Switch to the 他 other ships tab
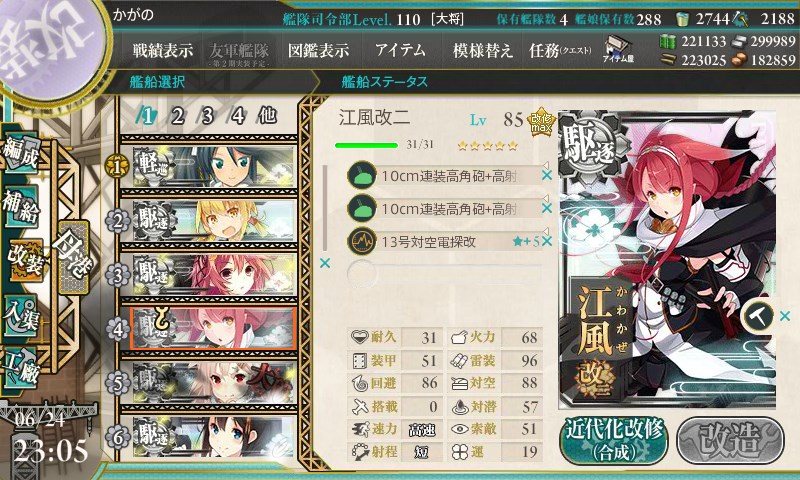 (267, 116)
